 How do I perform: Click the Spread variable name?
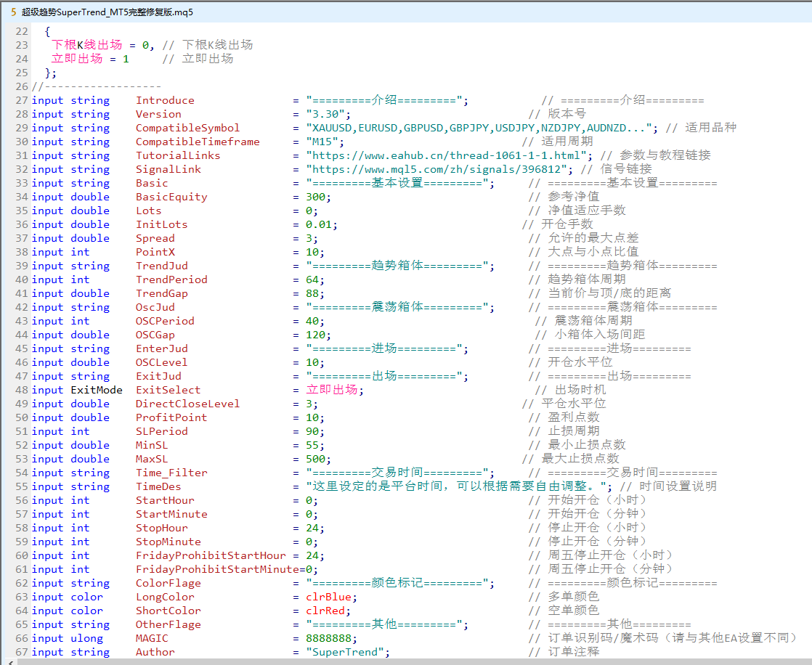[x=155, y=239]
